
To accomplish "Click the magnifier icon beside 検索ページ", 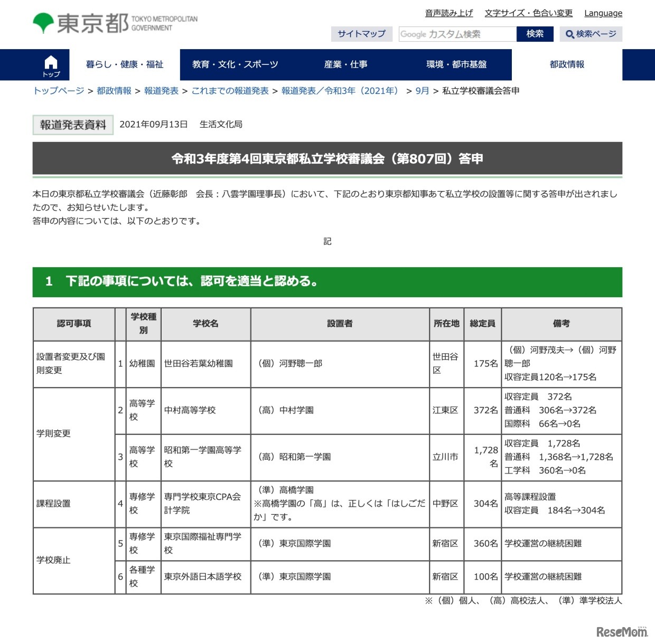I will 569,34.
